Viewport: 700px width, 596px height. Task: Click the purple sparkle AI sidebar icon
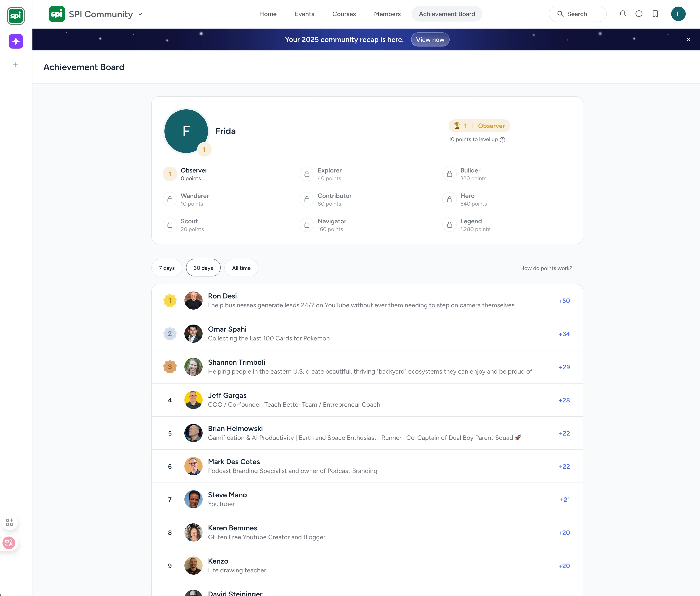click(16, 41)
